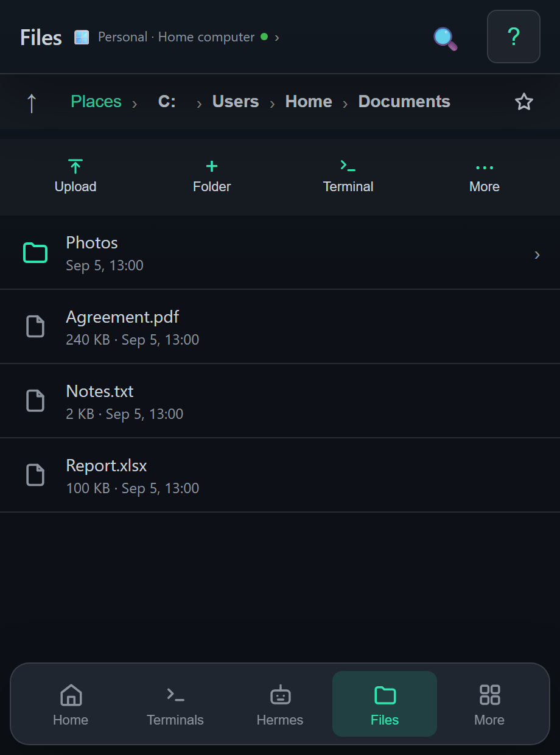Image resolution: width=560 pixels, height=755 pixels.
Task: Open the search magnifier icon
Action: (x=445, y=38)
